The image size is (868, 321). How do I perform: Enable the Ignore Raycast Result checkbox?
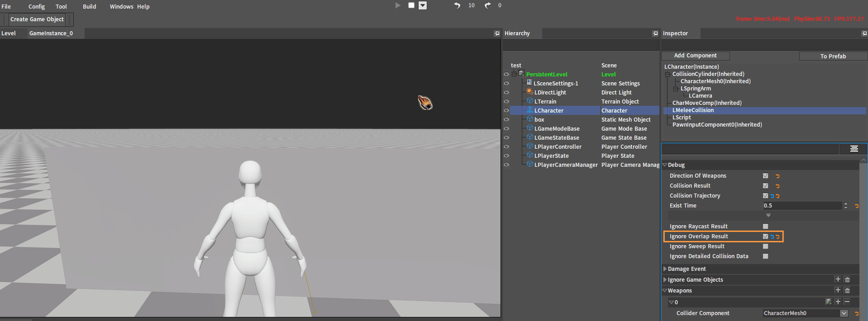coord(765,226)
